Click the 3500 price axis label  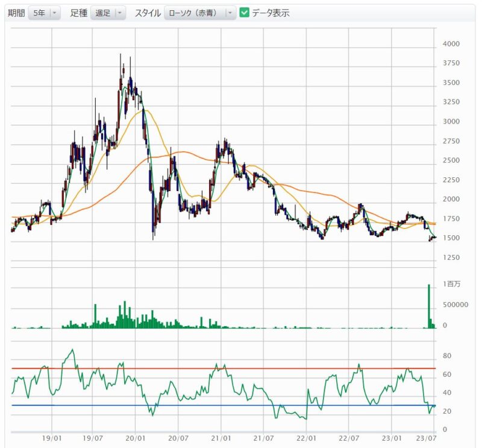(451, 83)
